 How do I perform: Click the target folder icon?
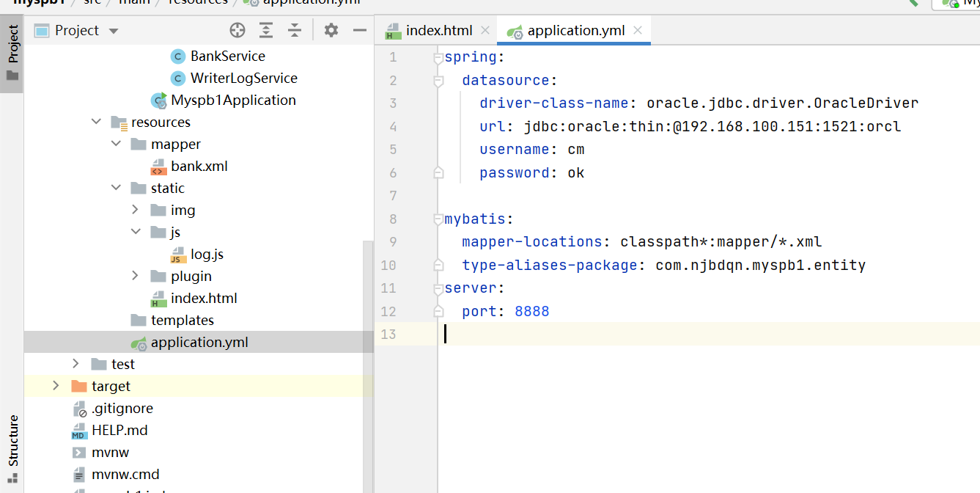(x=79, y=386)
